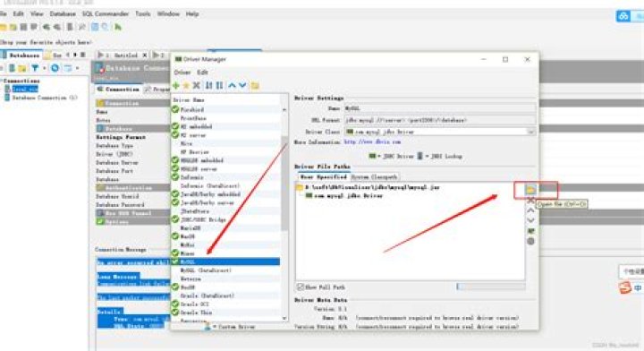
Task: Select the Databases tab in left panel
Action: click(21, 55)
